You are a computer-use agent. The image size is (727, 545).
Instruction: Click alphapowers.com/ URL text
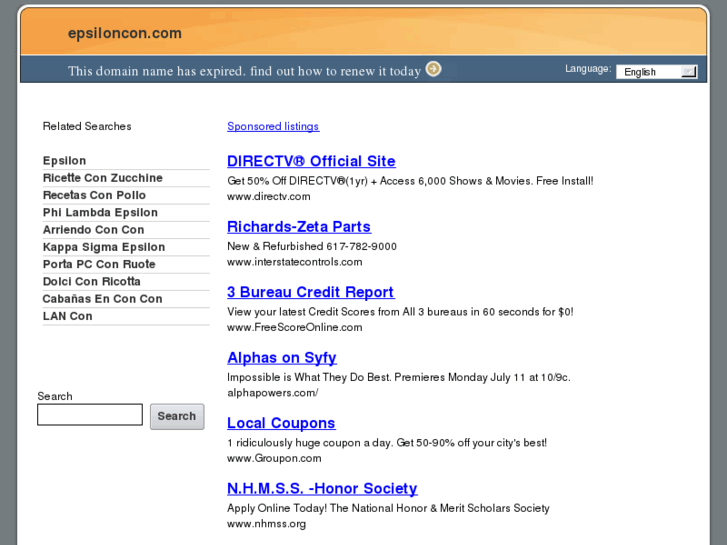tap(273, 393)
